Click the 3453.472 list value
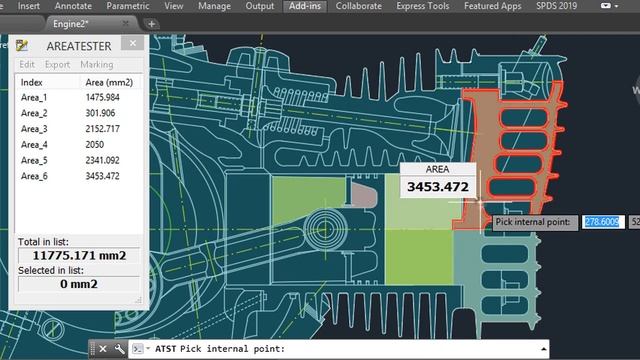 [x=102, y=176]
